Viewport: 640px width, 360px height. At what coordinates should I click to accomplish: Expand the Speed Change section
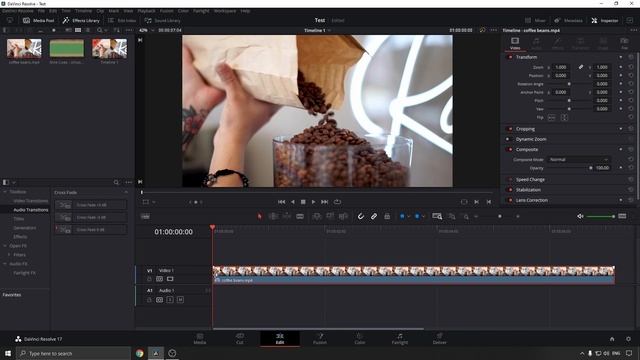point(530,180)
